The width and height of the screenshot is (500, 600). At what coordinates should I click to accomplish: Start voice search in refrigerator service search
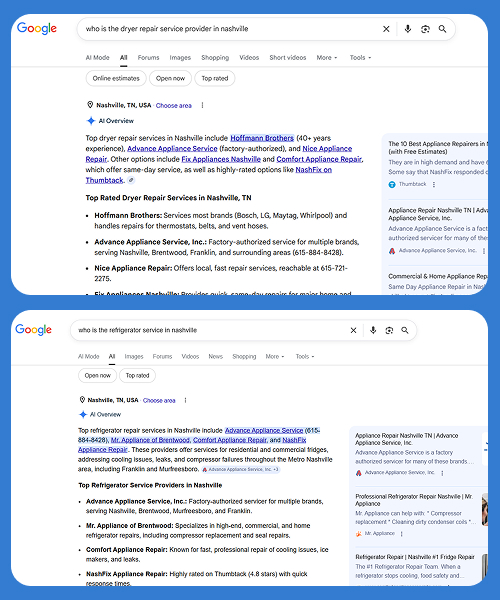(373, 330)
